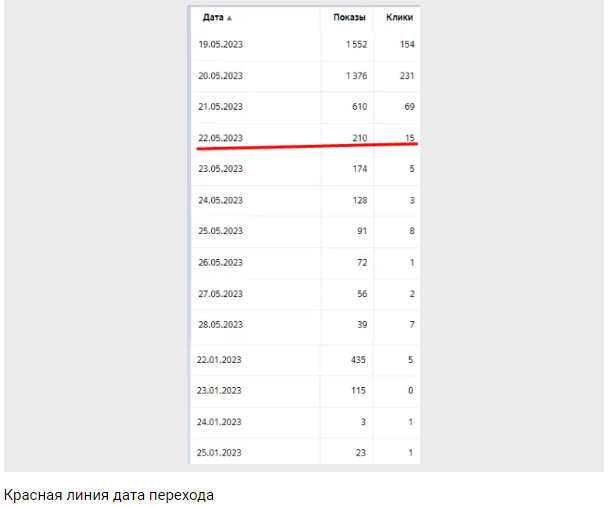The image size is (608, 507).
Task: Select impressions value 23
Action: click(361, 453)
